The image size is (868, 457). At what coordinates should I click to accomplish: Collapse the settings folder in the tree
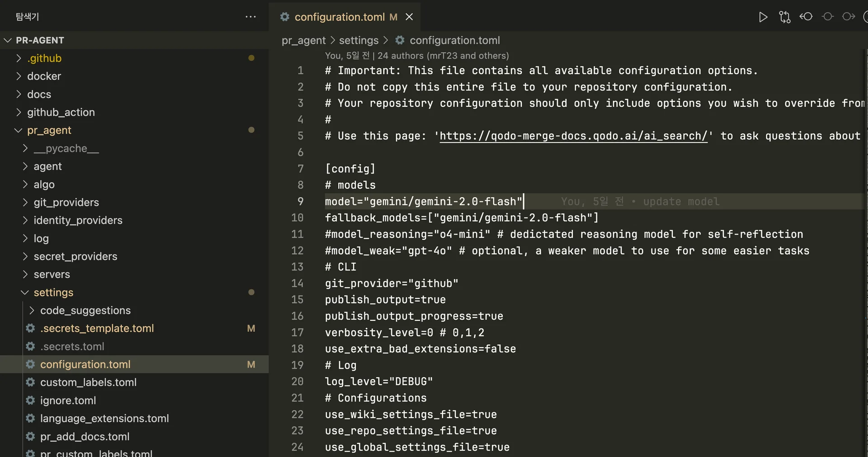(24, 292)
